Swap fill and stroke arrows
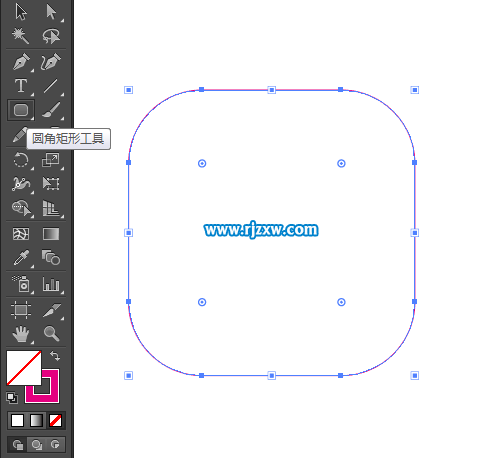Viewport: 480px width, 458px height. [x=55, y=356]
